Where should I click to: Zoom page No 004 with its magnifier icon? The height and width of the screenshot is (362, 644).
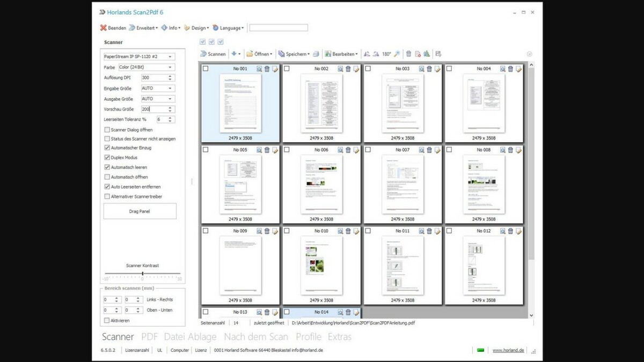click(x=503, y=69)
